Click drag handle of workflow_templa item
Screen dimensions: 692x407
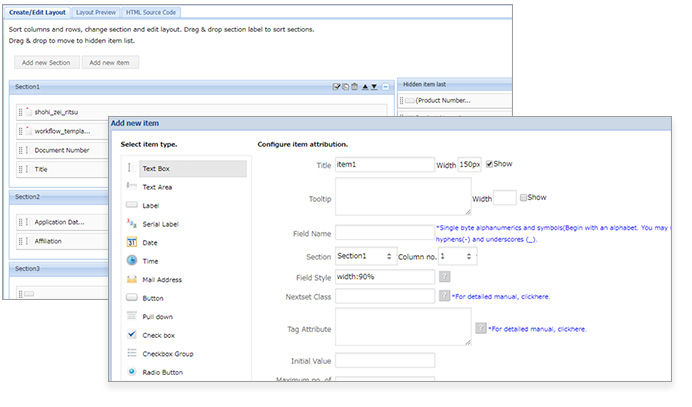20,131
